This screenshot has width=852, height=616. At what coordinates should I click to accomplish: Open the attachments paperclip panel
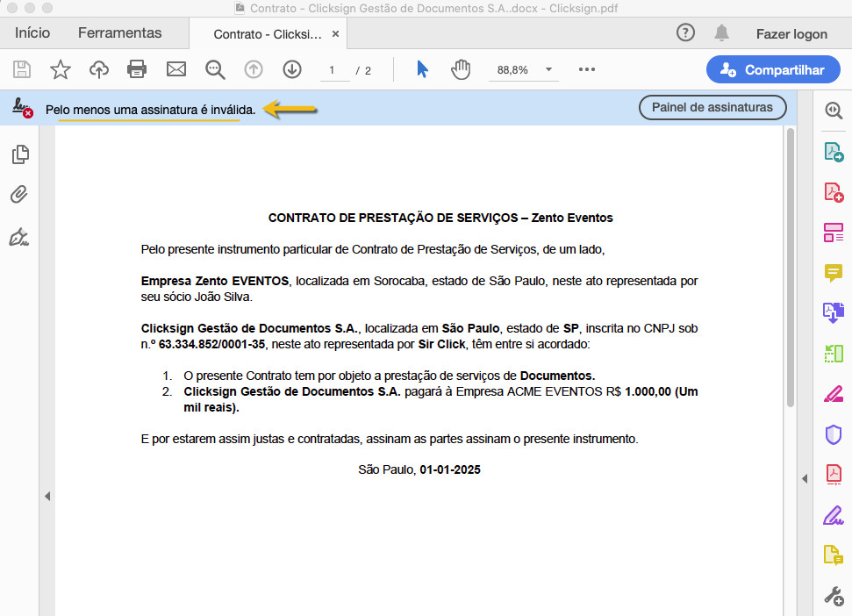19,195
